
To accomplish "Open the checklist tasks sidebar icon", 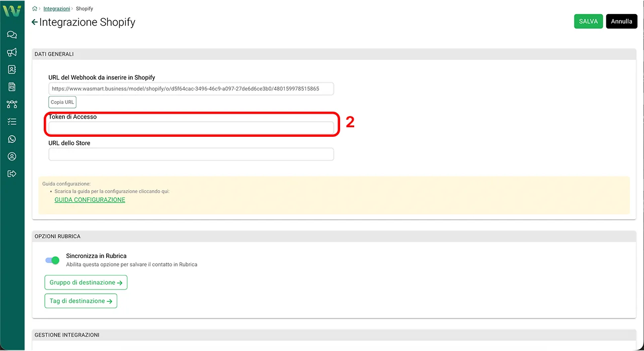I will point(12,122).
